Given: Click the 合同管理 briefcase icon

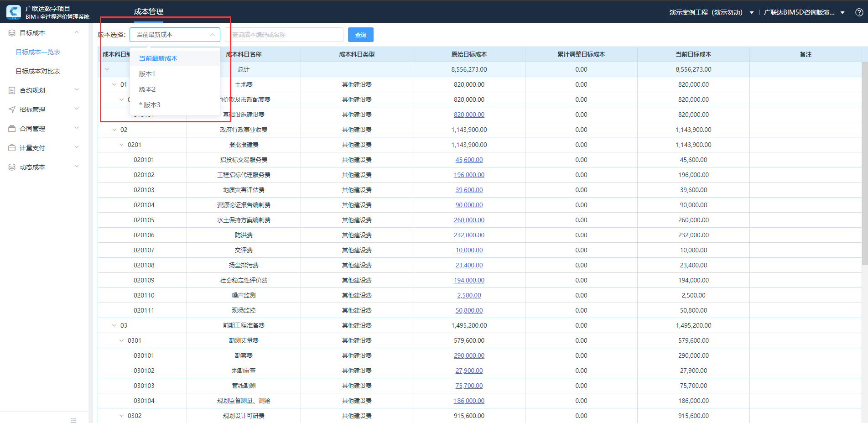Looking at the screenshot, I should [x=12, y=129].
